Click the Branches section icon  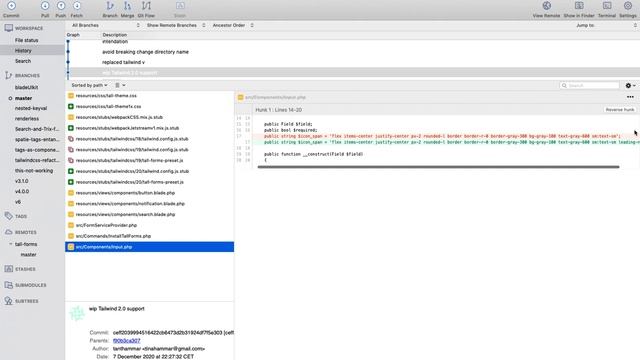click(9, 75)
